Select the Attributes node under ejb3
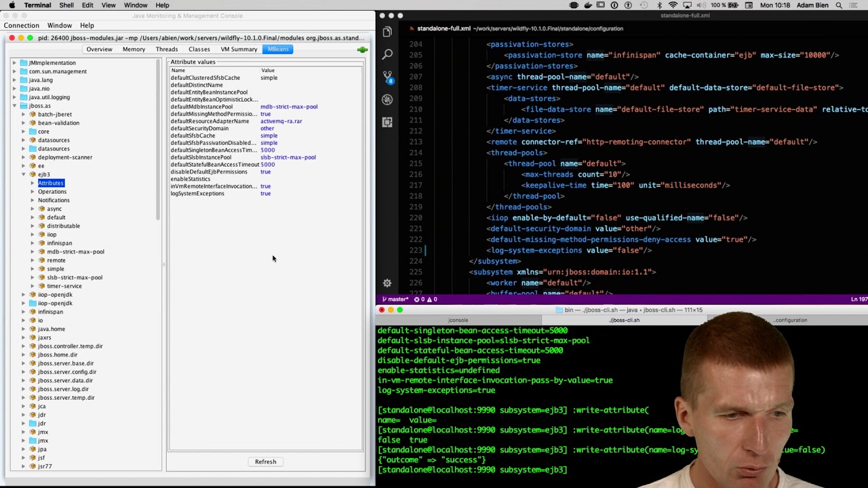This screenshot has height=488, width=868. 51,183
